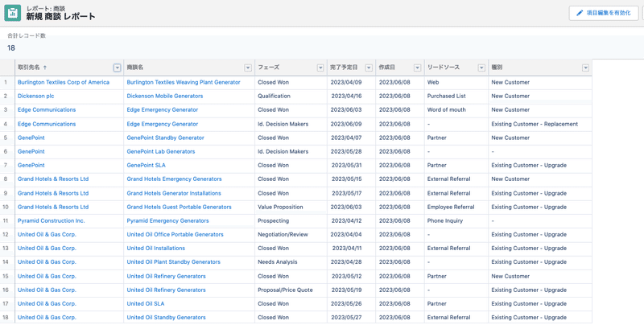This screenshot has height=329, width=644.
Task: Open the Dickenson plc account link
Action: point(35,96)
